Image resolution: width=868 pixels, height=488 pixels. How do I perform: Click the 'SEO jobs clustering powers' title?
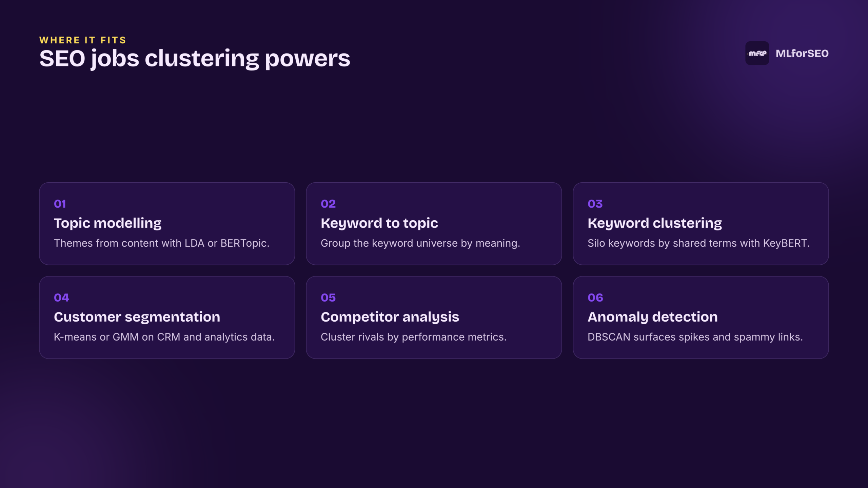pos(195,59)
